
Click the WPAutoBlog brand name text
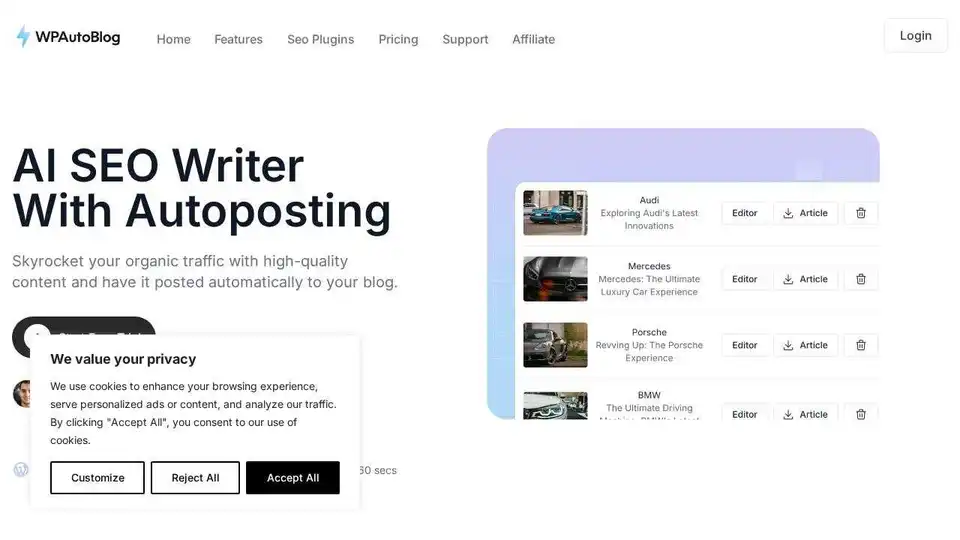coord(78,37)
